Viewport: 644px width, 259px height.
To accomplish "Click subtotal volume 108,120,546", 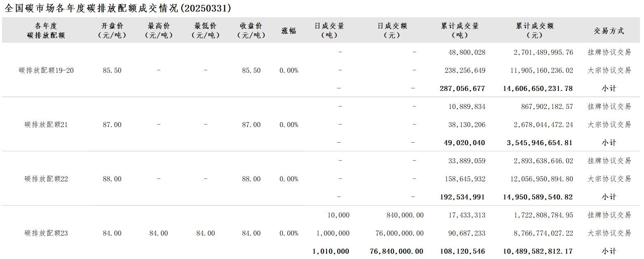I will pos(462,251).
